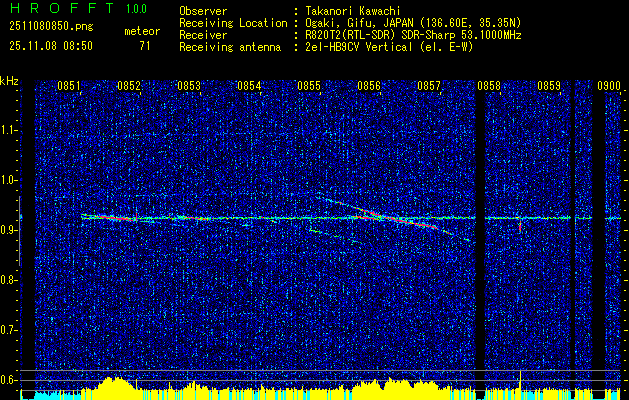629x400 pixels.
Task: Click the 0.9 kHz axis label
Action: 9,230
